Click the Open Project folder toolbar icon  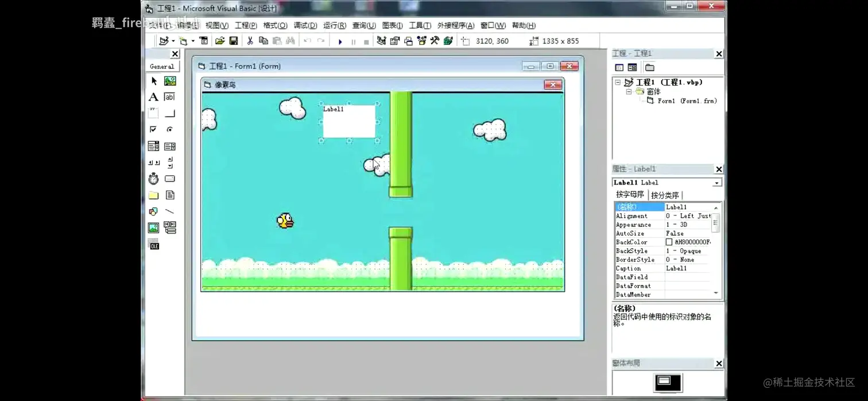point(220,41)
